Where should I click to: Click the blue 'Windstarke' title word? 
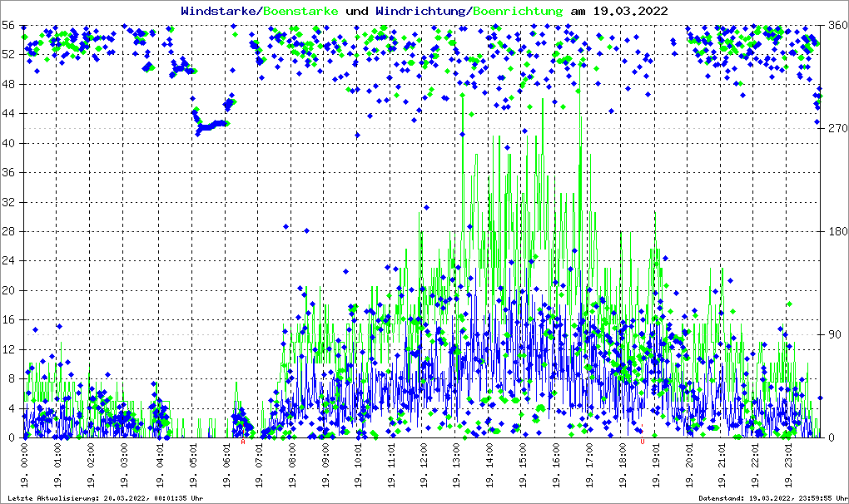pyautogui.click(x=220, y=11)
